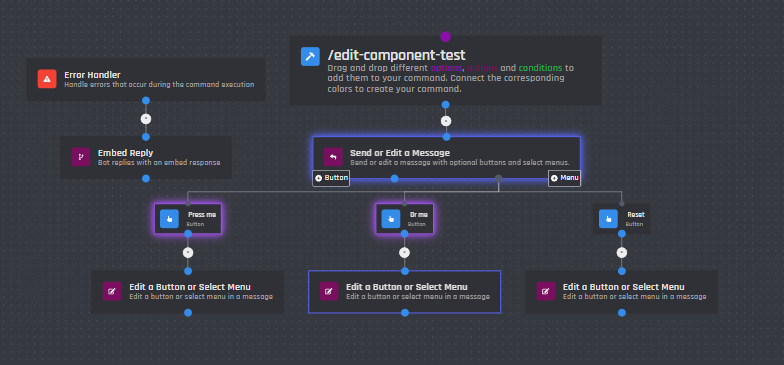
Task: Click edit icon under Press me button
Action: 112,291
